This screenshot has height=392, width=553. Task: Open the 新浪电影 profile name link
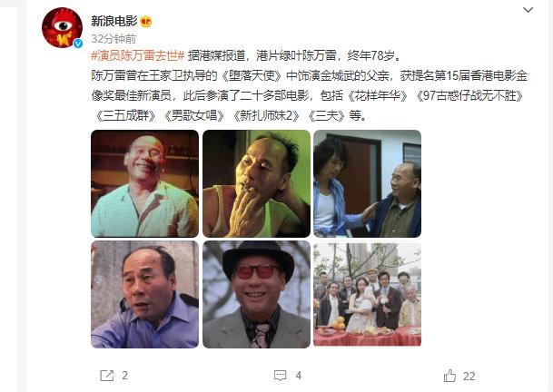pos(114,21)
